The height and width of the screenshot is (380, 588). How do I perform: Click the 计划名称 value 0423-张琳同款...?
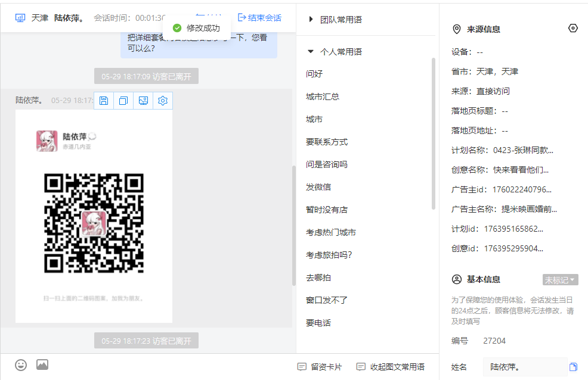point(523,150)
